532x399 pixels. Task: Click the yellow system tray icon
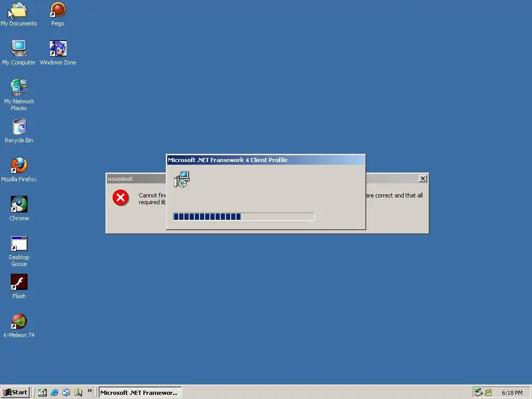coord(488,392)
